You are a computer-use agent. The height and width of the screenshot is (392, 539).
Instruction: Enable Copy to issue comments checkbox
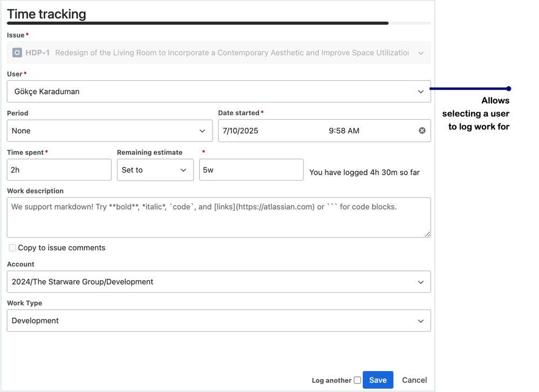pyautogui.click(x=12, y=247)
